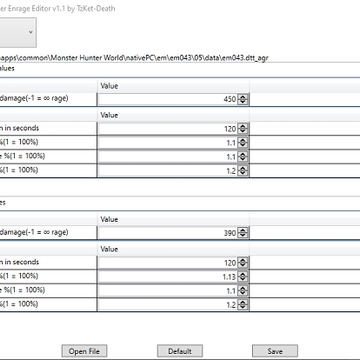Image resolution: width=360 pixels, height=360 pixels.
Task: Click the spinner arrows beside 1.1 in the 390 section
Action: [243, 291]
